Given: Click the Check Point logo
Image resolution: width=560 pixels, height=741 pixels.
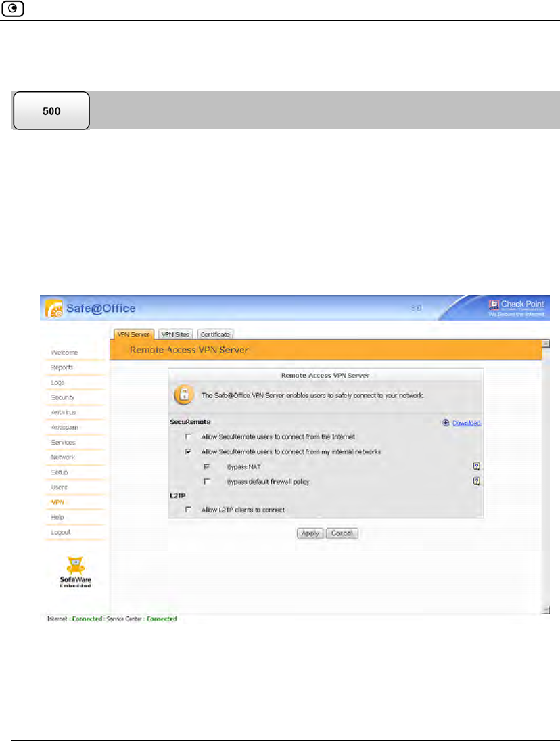Looking at the screenshot, I should pos(516,308).
